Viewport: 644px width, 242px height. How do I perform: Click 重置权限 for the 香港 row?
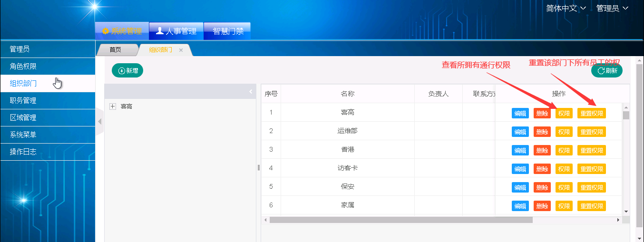tap(592, 150)
